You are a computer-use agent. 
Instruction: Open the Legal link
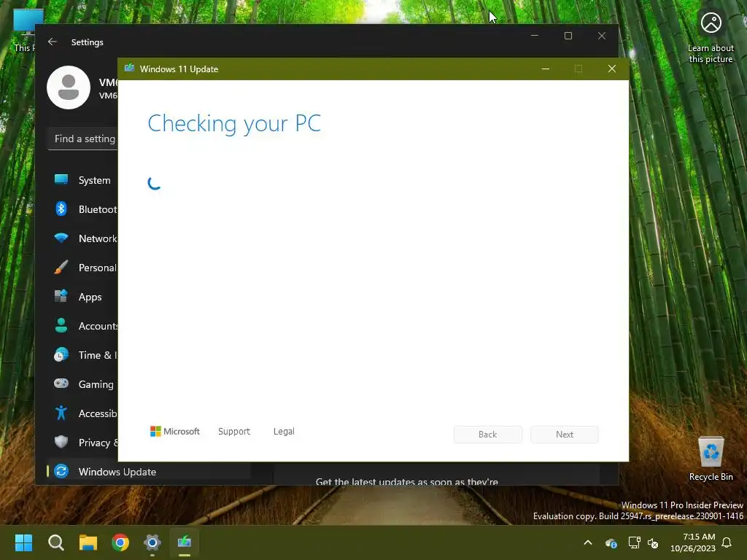pos(284,431)
